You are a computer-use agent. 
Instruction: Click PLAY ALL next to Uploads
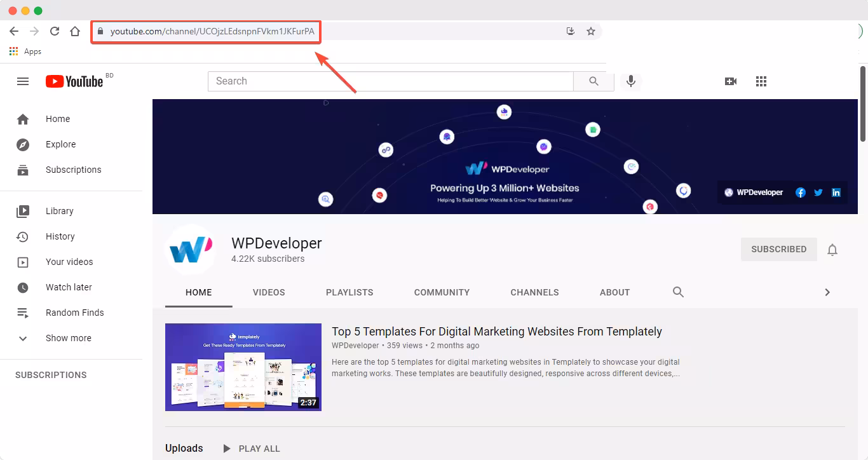pos(251,449)
